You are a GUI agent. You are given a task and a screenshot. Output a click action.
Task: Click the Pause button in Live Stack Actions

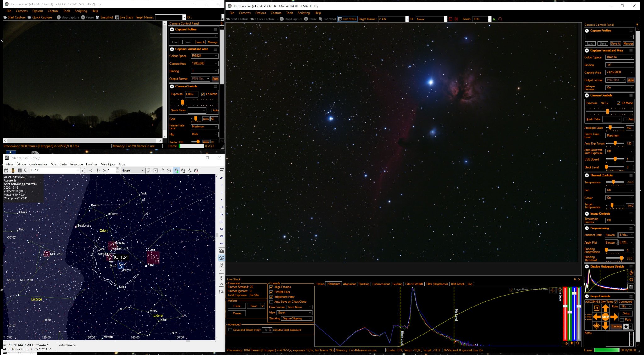tap(237, 313)
